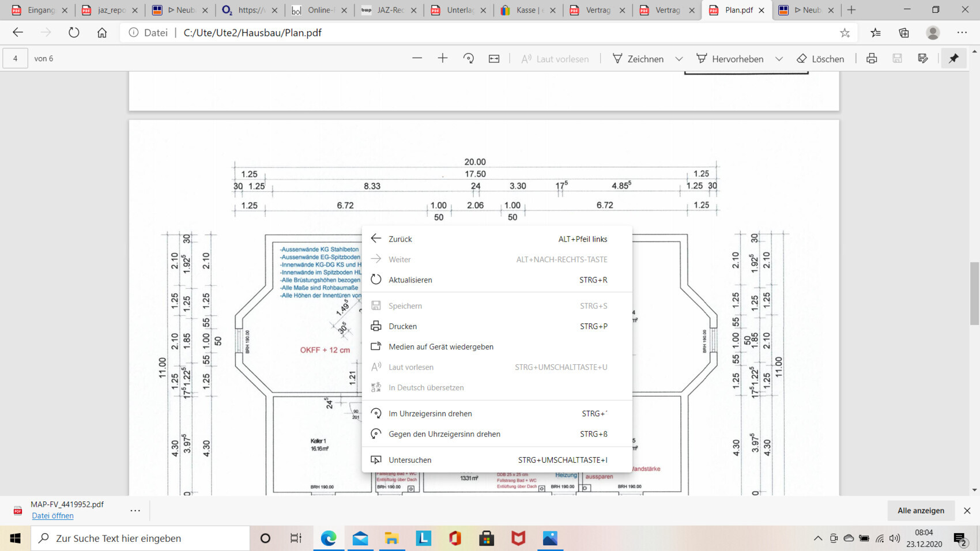
Task: Open File Explorer from the taskbar
Action: (x=391, y=538)
